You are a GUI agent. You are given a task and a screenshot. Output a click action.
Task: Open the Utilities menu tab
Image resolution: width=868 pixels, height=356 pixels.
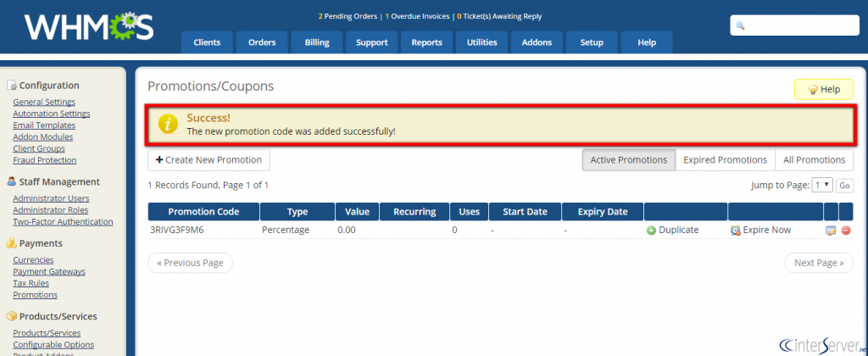point(481,42)
